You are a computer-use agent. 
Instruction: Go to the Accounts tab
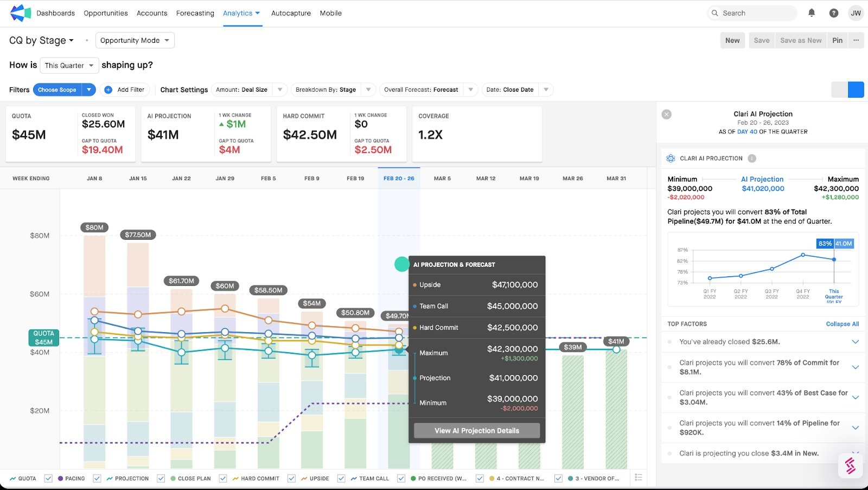pyautogui.click(x=152, y=13)
